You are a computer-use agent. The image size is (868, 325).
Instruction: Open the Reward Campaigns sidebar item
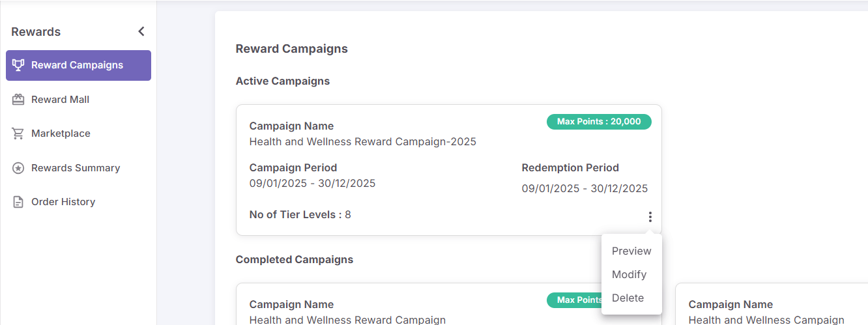pyautogui.click(x=77, y=65)
